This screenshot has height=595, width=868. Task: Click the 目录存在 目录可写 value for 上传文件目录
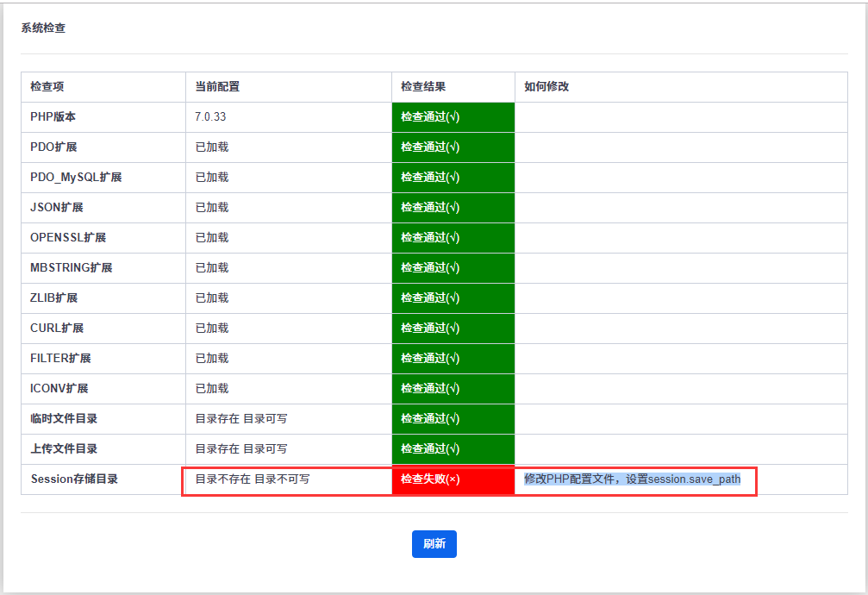click(x=241, y=449)
